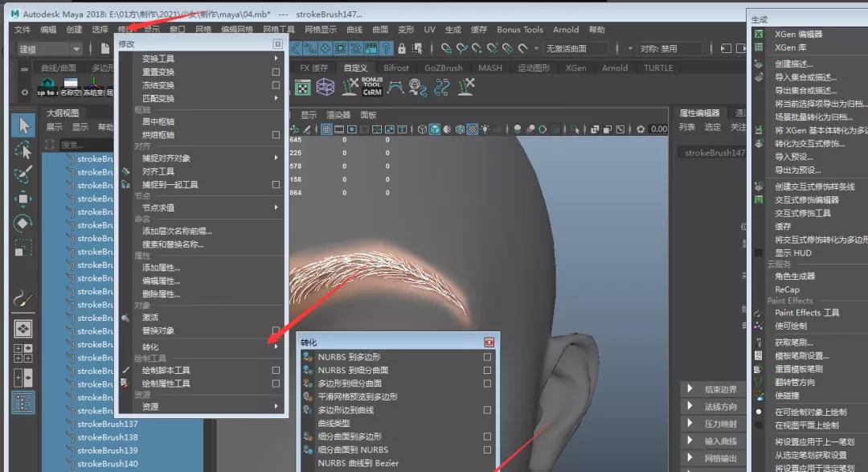
Task: Open the Arnold menu in menu bar
Action: (x=566, y=30)
